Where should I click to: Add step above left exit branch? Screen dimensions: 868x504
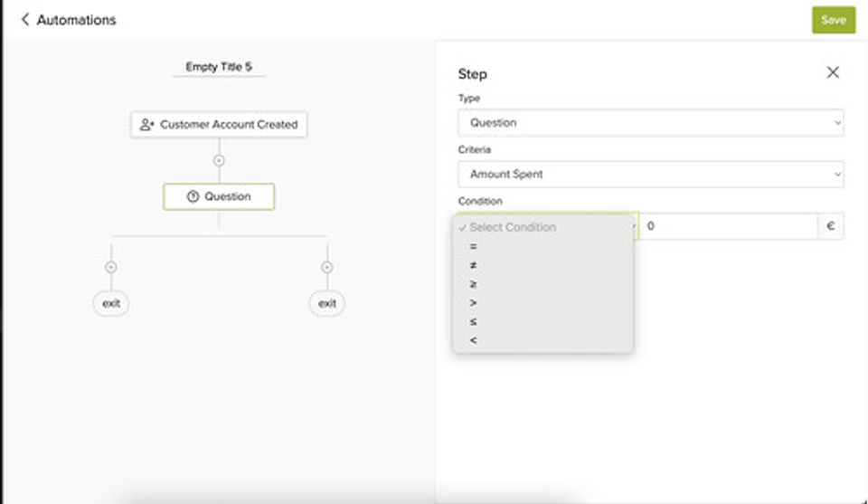111,267
